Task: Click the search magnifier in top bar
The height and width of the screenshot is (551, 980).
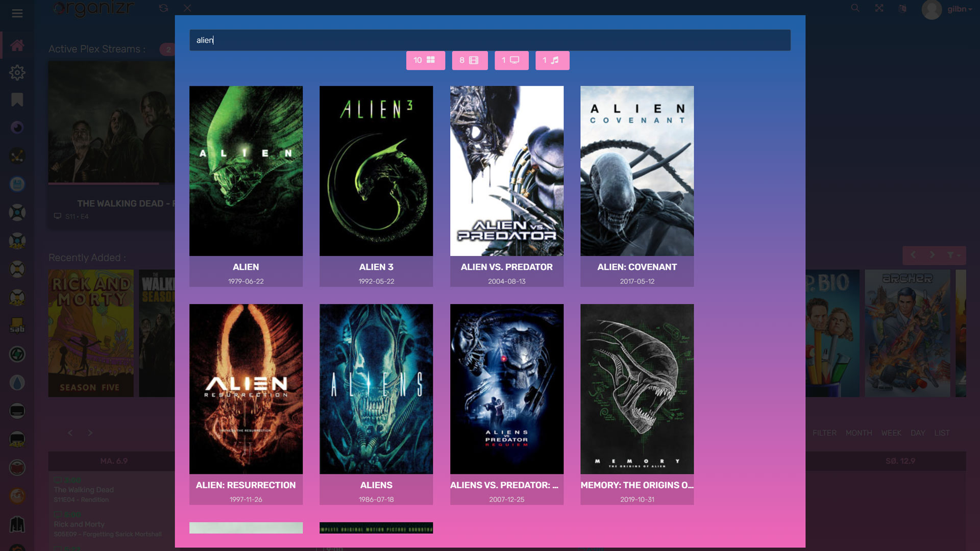Action: pyautogui.click(x=855, y=8)
